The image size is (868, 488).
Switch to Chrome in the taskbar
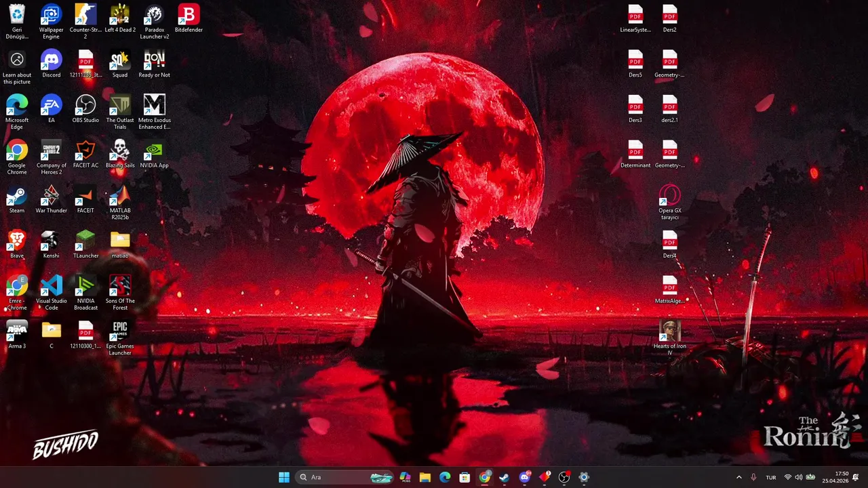(484, 477)
